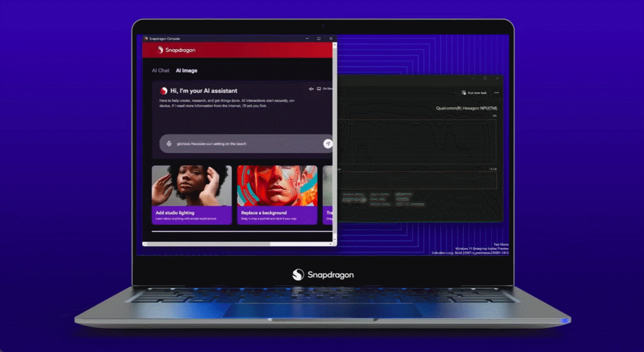Click the assistant avatar beside the greeting
644x352 pixels.
click(x=164, y=91)
